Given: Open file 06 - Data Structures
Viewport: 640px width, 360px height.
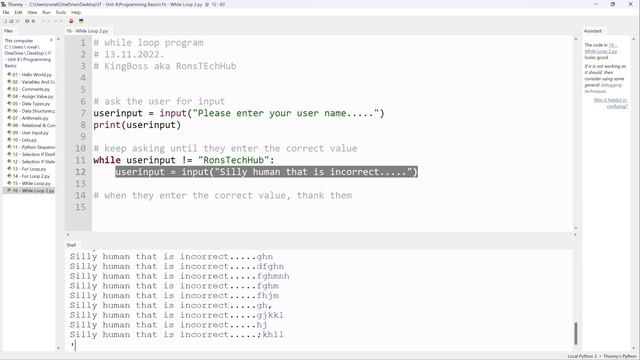Looking at the screenshot, I should pyautogui.click(x=32, y=111).
